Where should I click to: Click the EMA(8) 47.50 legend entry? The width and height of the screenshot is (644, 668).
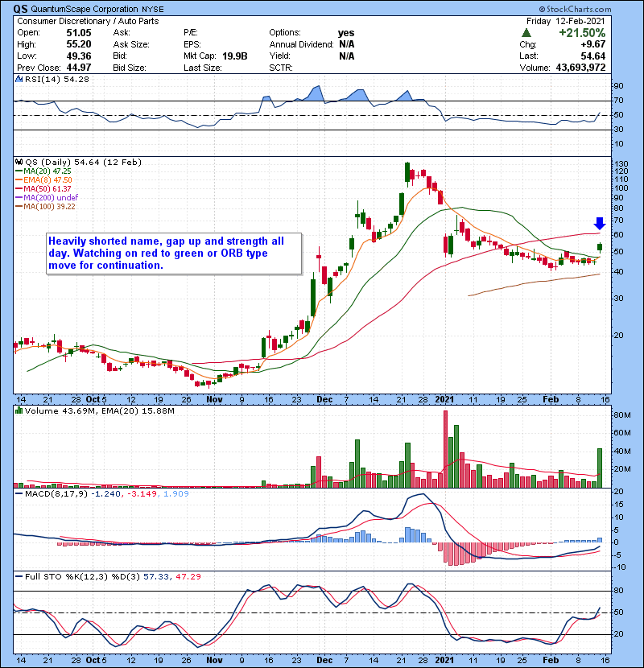pyautogui.click(x=44, y=180)
